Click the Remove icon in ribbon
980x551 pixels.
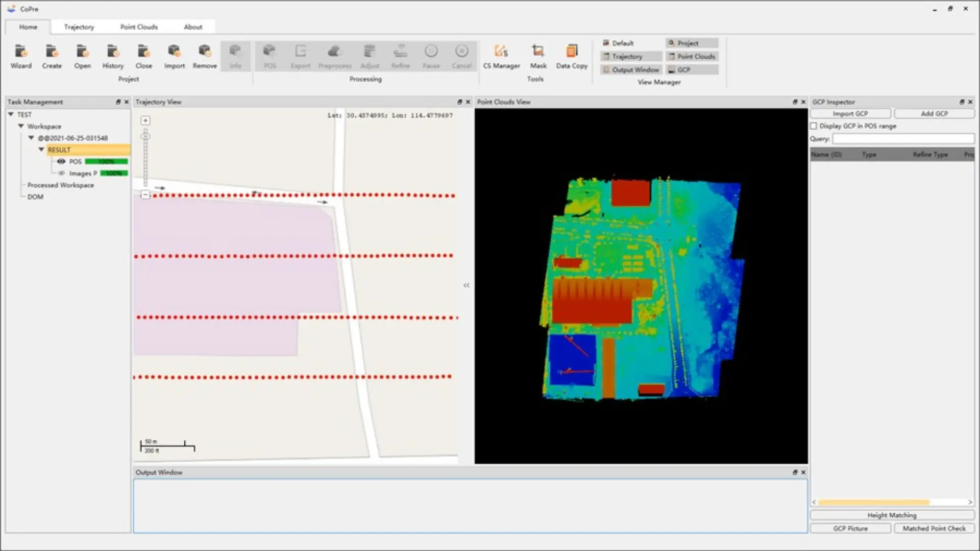[205, 56]
